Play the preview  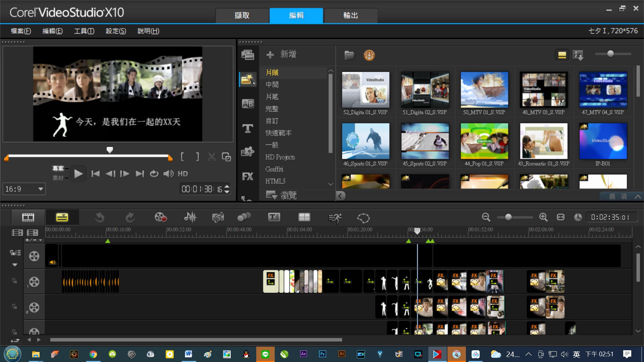pyautogui.click(x=78, y=174)
